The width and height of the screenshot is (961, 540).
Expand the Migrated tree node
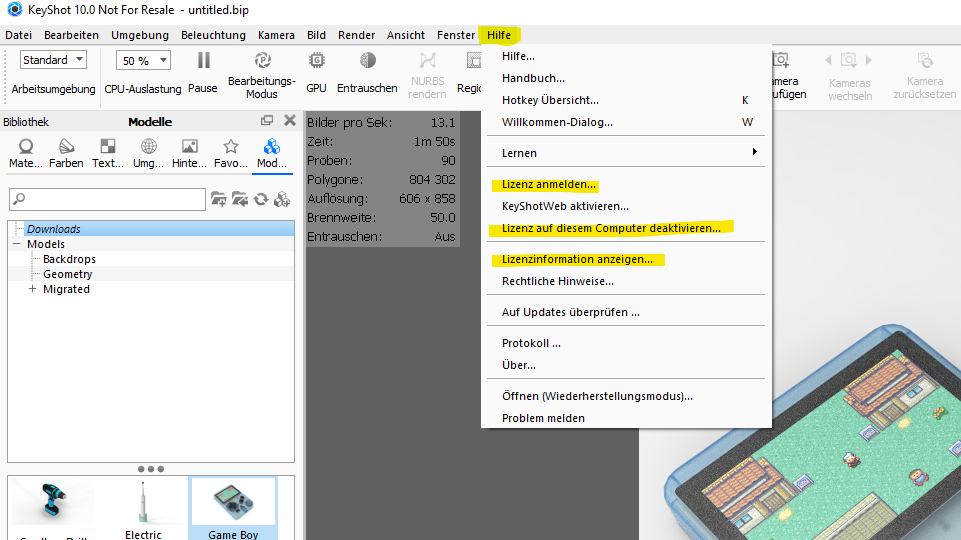(x=32, y=289)
